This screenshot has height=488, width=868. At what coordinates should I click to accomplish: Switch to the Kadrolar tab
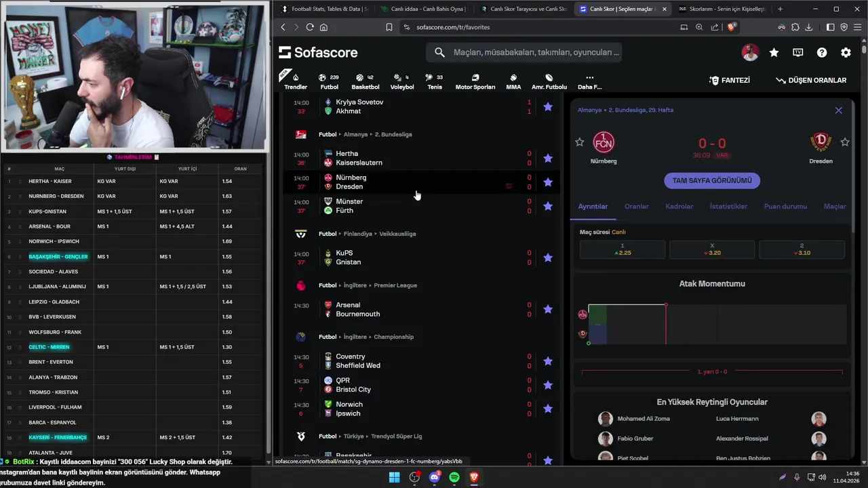[x=679, y=206]
